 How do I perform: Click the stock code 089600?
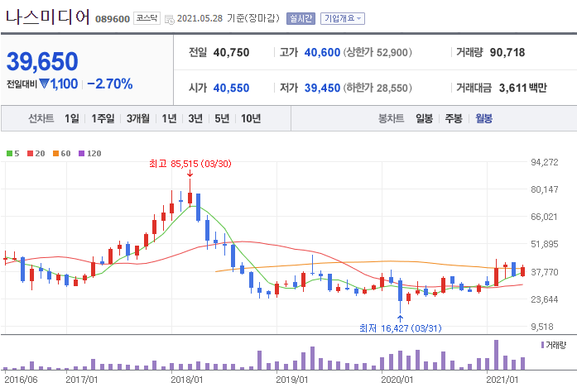tap(113, 19)
